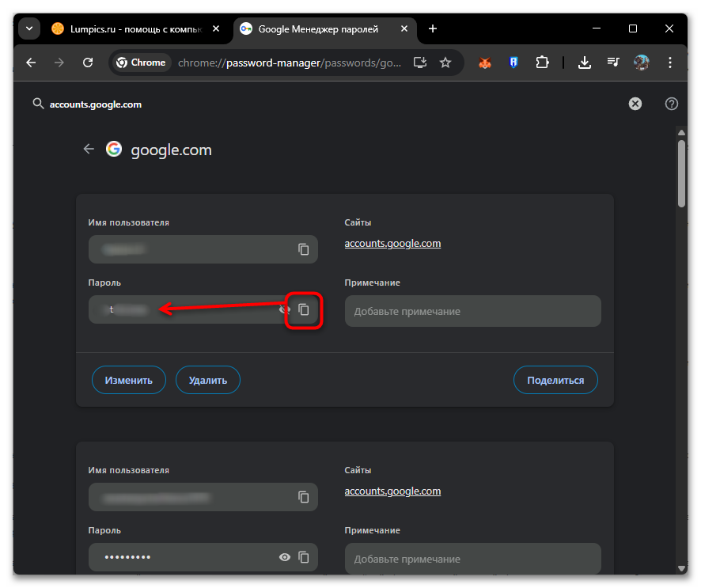
Task: Hide the first account's revealed password
Action: pyautogui.click(x=284, y=309)
